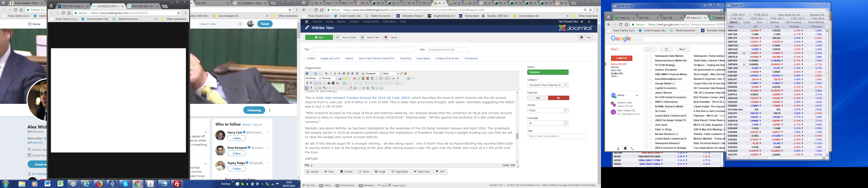Click the Bold icon in the editor toolbar

point(326,74)
